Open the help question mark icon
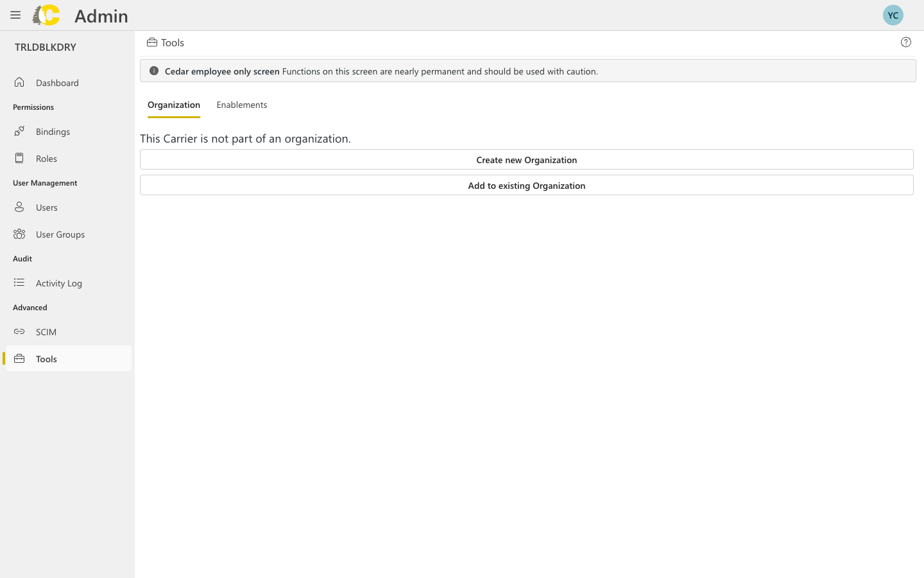The image size is (924, 578). (x=905, y=42)
